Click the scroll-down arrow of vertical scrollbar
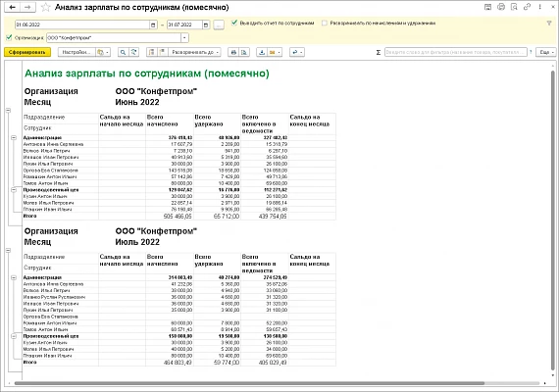 pyautogui.click(x=553, y=375)
